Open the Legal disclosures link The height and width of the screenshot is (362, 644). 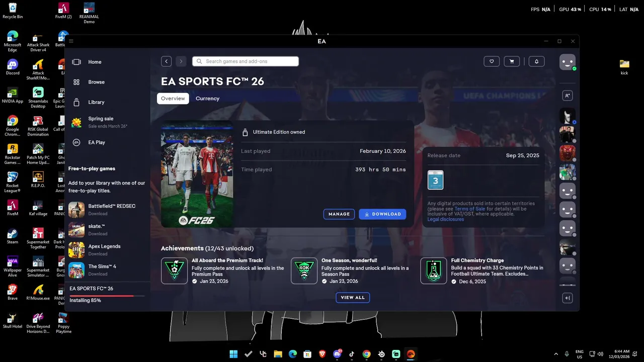[x=445, y=219]
